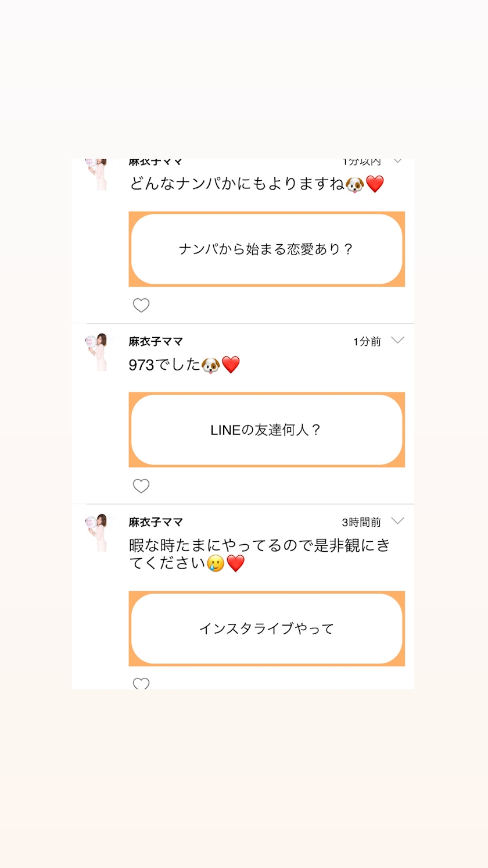The image size is (488, 868).
Task: Click the 3時間前 timestamp
Action: [x=361, y=522]
